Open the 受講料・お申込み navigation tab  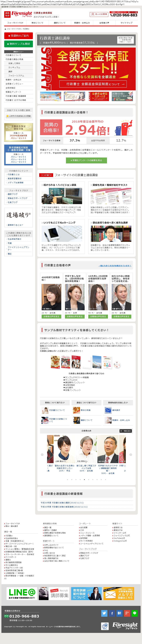coord(82,23)
